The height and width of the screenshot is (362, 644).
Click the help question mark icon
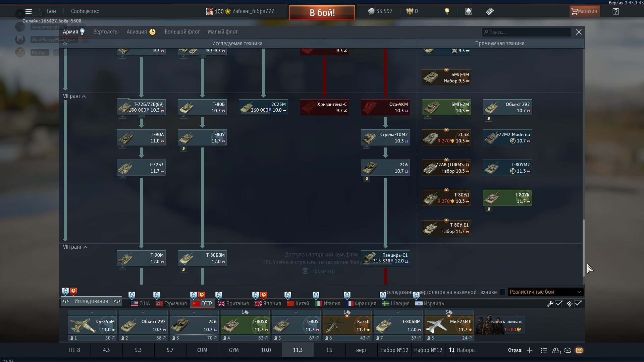click(x=615, y=11)
